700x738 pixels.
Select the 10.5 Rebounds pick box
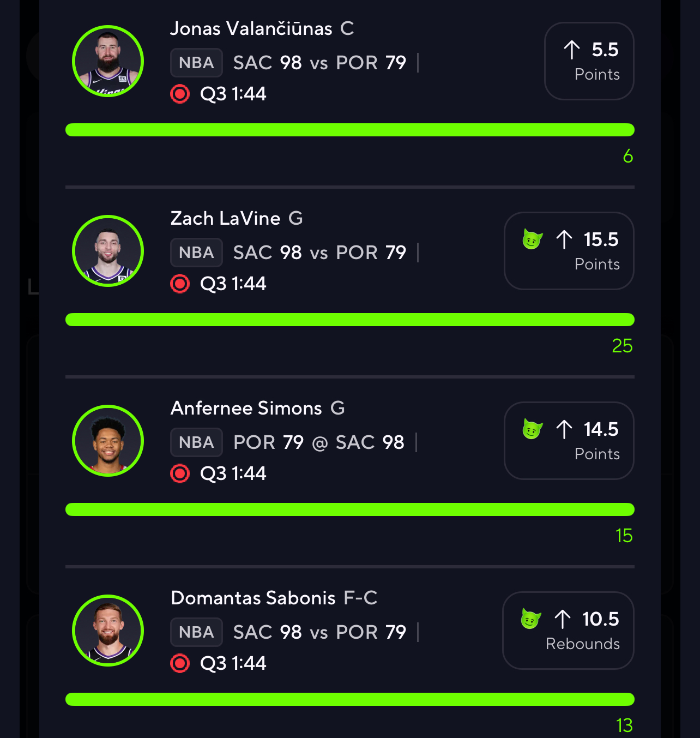click(568, 631)
